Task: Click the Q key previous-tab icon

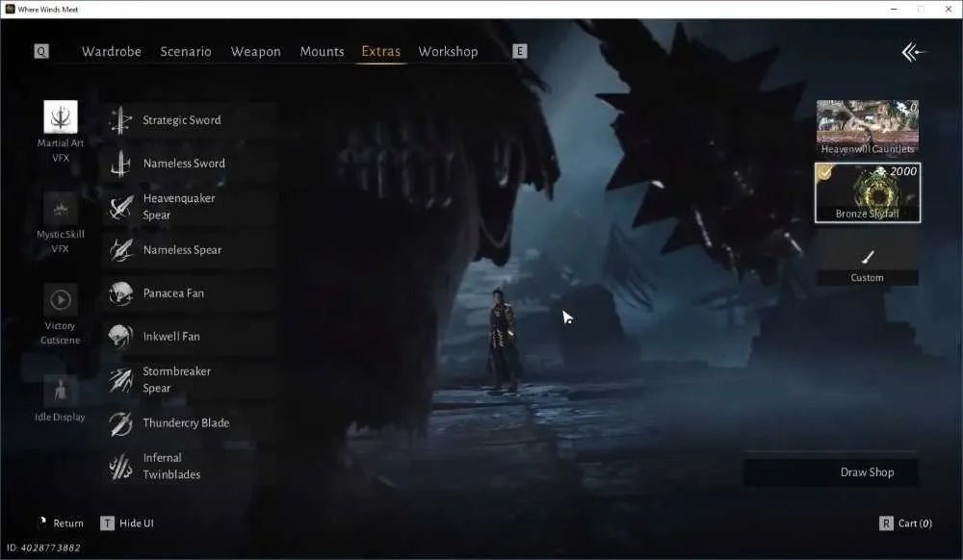Action: (41, 52)
